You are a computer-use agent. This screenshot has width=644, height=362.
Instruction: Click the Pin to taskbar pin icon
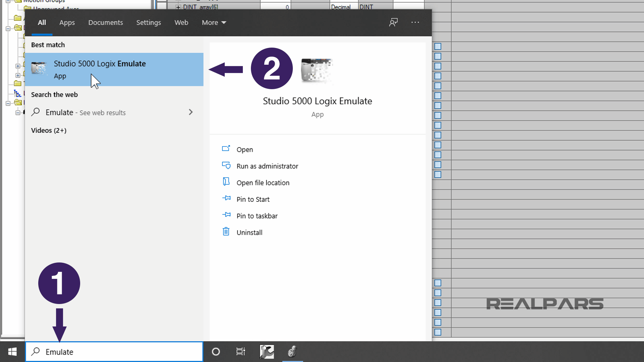pos(226,215)
